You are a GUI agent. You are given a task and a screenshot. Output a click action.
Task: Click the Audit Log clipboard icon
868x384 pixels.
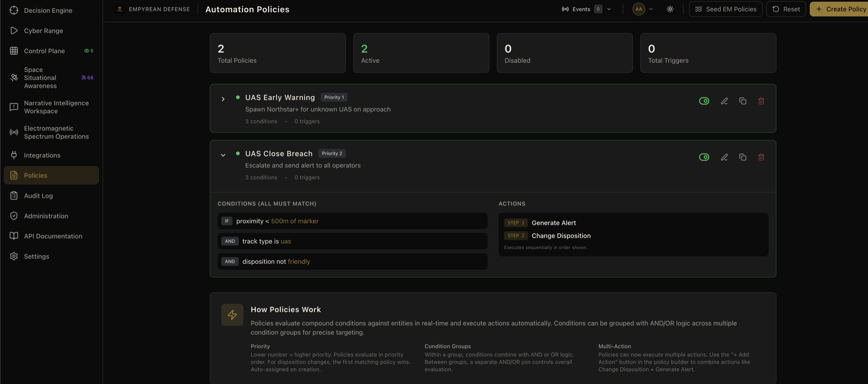click(14, 196)
